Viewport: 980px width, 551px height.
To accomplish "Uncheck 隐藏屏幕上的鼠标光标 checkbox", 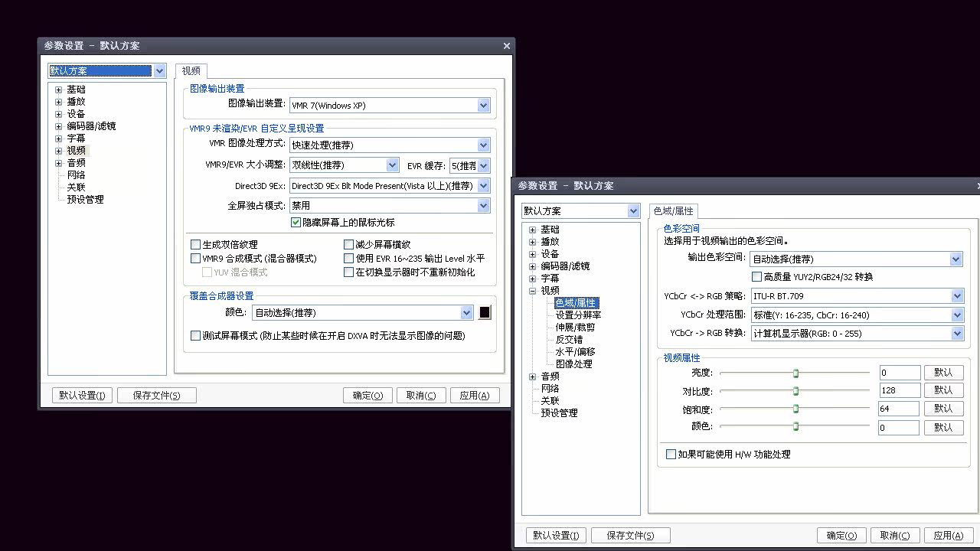I will point(296,223).
